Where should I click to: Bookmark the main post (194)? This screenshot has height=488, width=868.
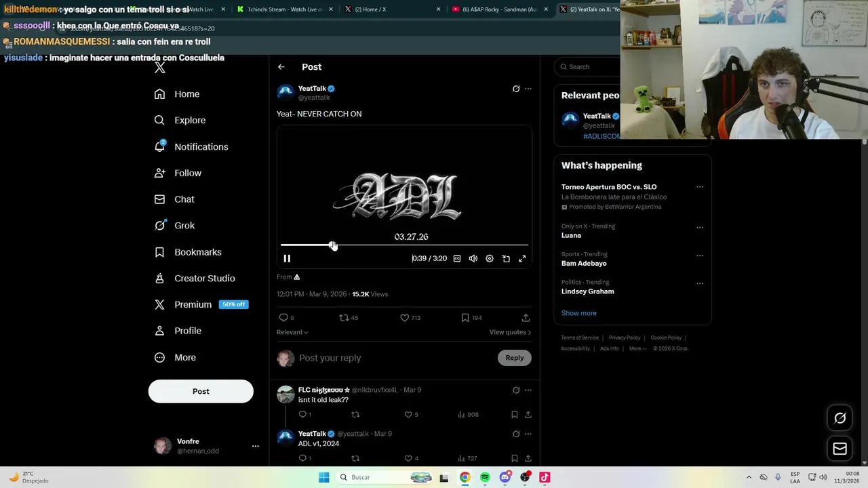(x=471, y=318)
